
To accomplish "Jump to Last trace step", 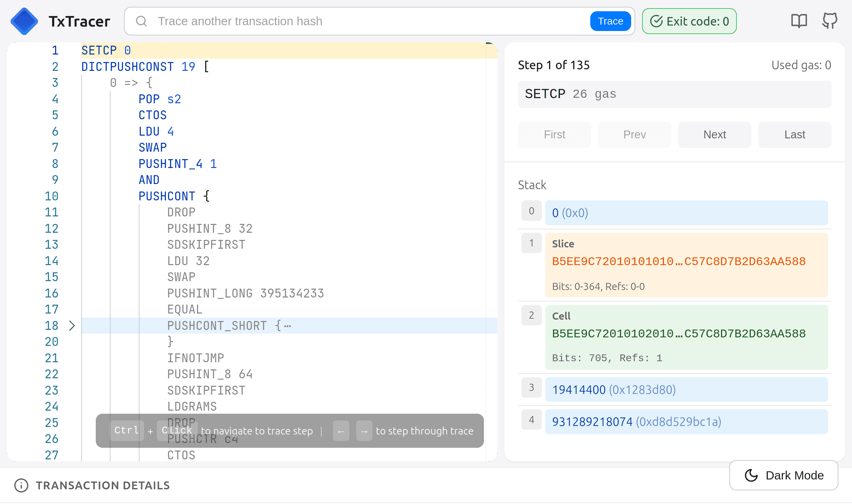I will click(x=795, y=135).
